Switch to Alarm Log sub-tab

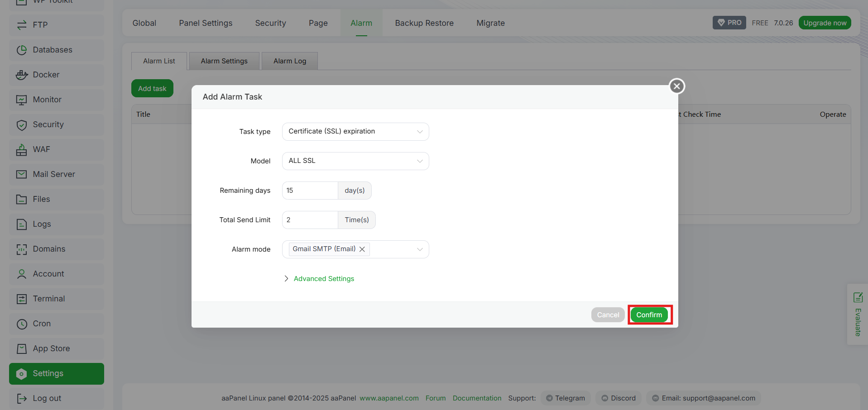click(x=290, y=61)
